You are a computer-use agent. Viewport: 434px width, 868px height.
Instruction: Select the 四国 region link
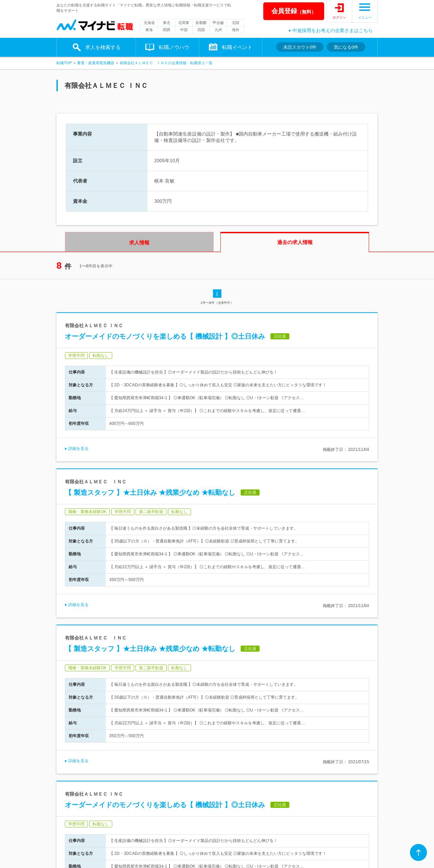tap(201, 30)
